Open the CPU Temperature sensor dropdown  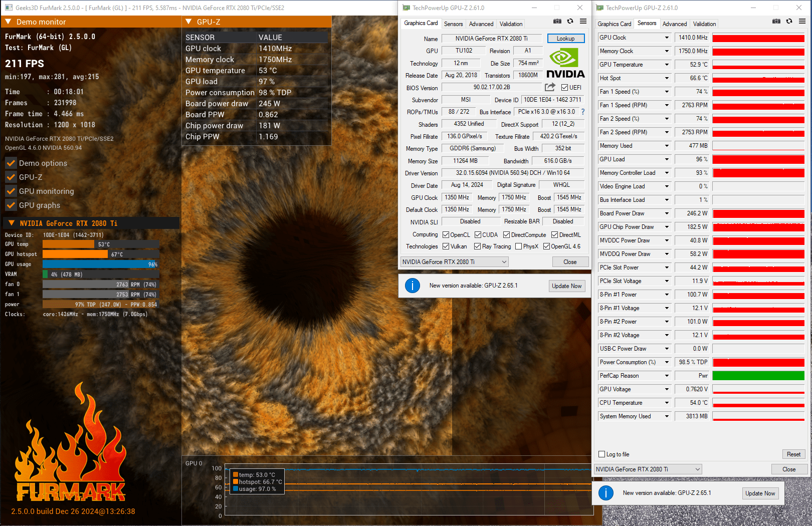point(667,403)
